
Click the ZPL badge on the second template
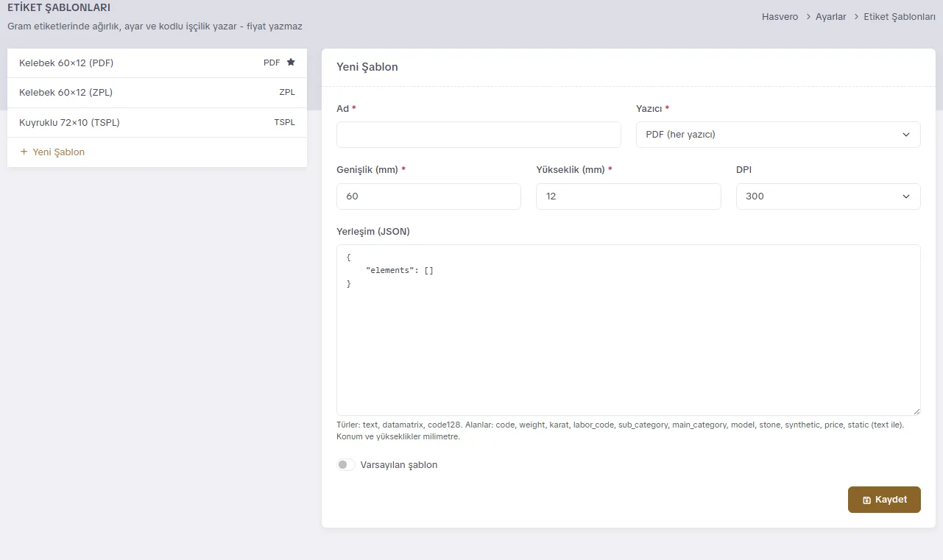pyautogui.click(x=287, y=93)
